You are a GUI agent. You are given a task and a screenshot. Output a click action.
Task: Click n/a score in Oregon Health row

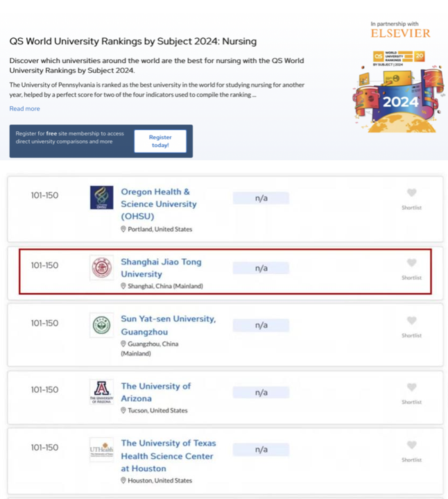click(x=261, y=198)
